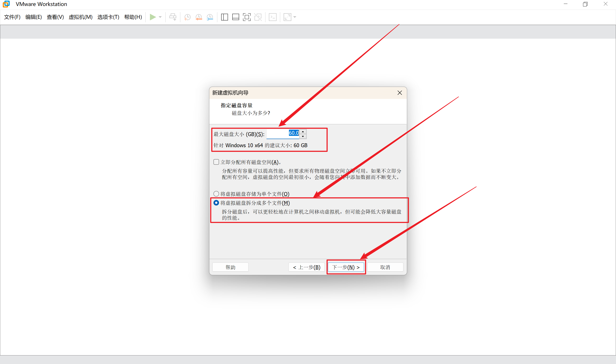Click the take snapshot clock-plus icon

187,17
